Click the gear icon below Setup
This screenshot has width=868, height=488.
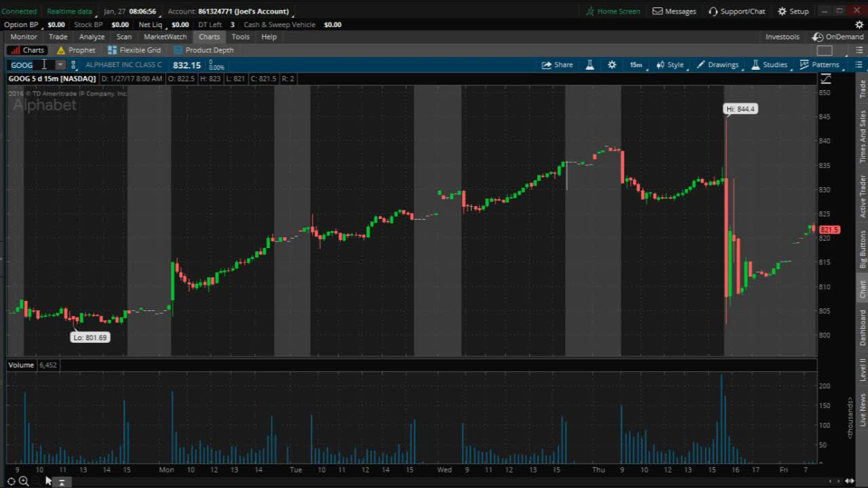point(859,24)
